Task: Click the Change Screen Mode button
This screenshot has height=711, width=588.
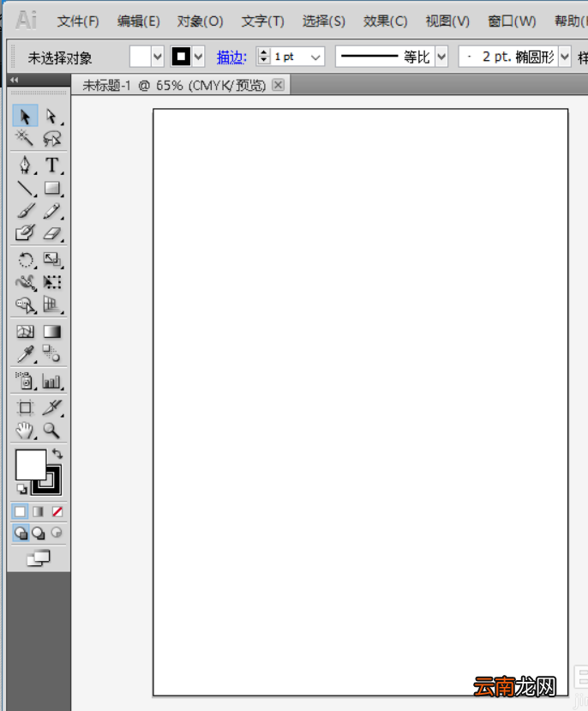Action: point(38,557)
